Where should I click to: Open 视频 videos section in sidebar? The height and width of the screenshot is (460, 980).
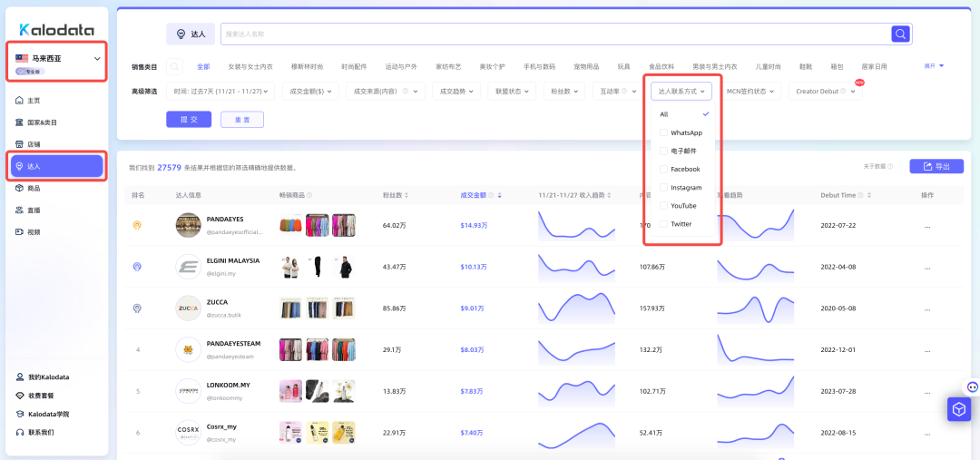(x=34, y=232)
